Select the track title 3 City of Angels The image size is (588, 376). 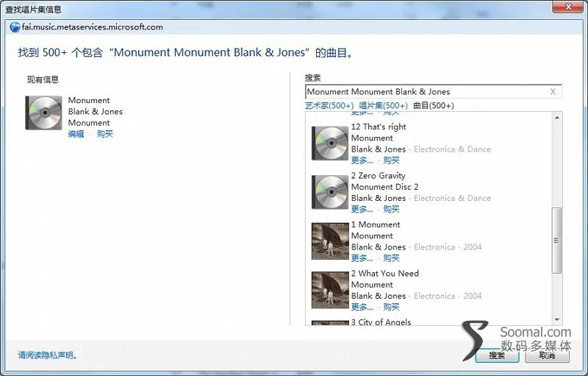pos(381,322)
